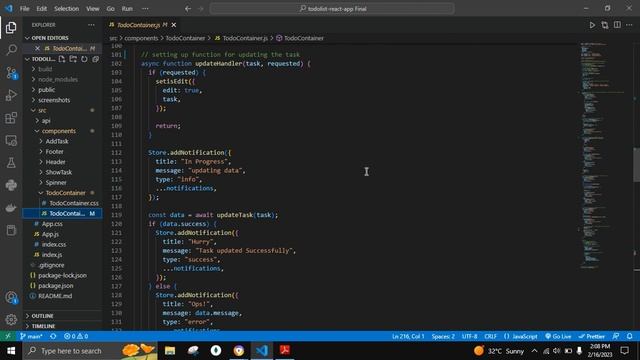Open the Testing flask view
This screenshot has width=640, height=360.
coord(11,163)
